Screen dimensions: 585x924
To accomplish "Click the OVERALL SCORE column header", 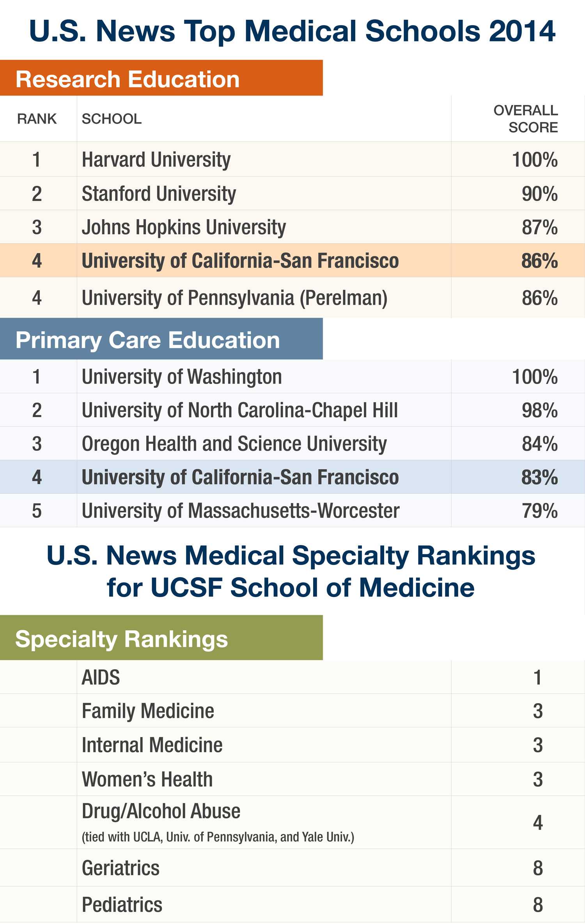I will click(x=525, y=119).
